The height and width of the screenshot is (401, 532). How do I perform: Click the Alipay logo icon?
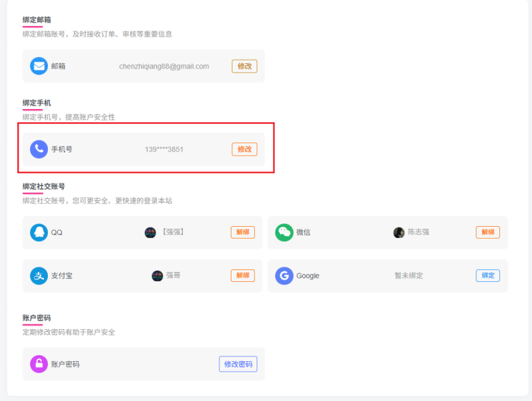pos(40,275)
